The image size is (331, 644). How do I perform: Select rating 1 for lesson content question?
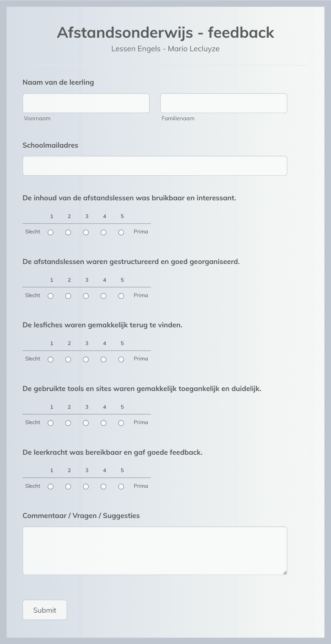[x=51, y=232]
